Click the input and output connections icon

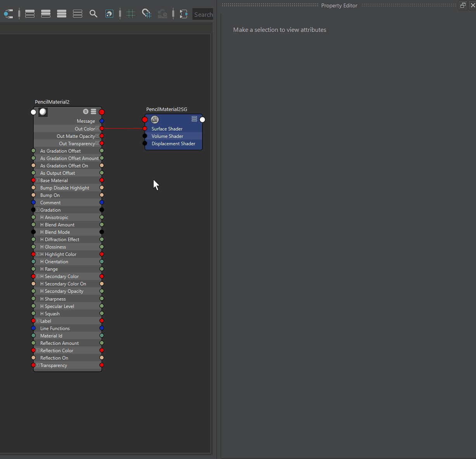(8, 14)
